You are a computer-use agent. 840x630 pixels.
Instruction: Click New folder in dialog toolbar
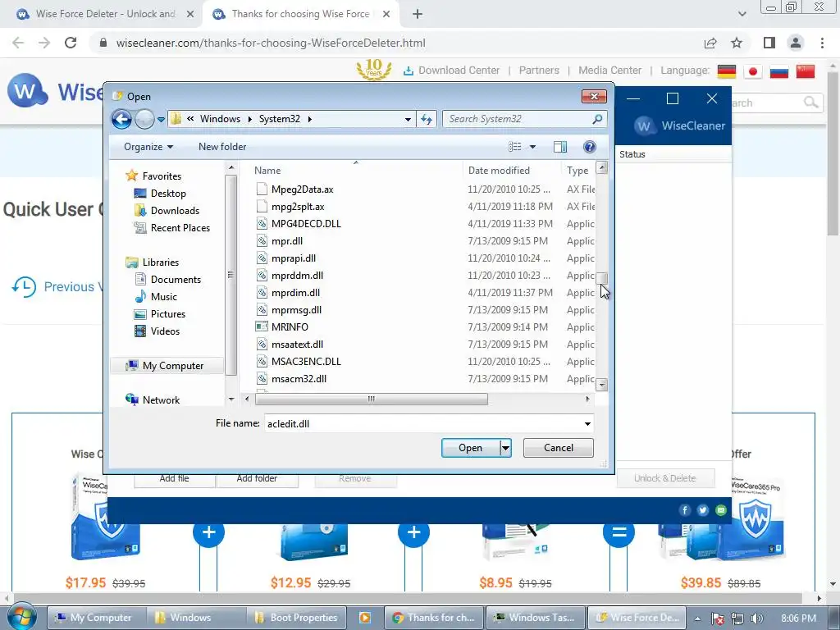coord(222,147)
